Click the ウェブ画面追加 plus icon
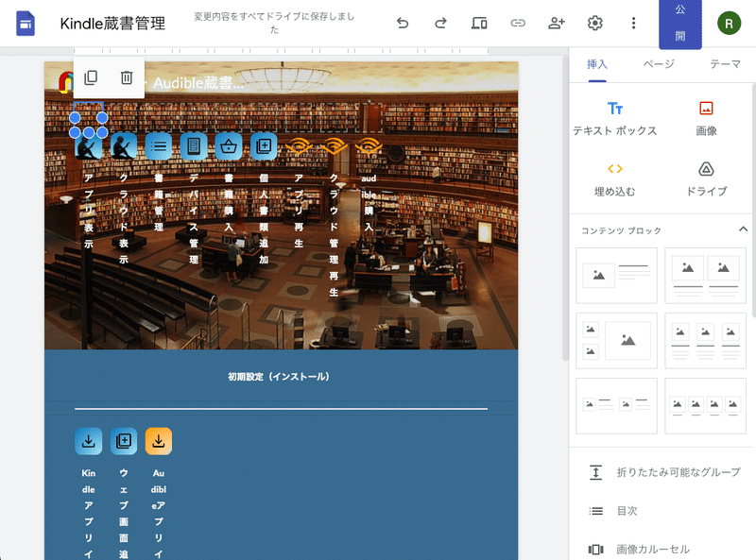This screenshot has height=560, width=756. [x=124, y=441]
